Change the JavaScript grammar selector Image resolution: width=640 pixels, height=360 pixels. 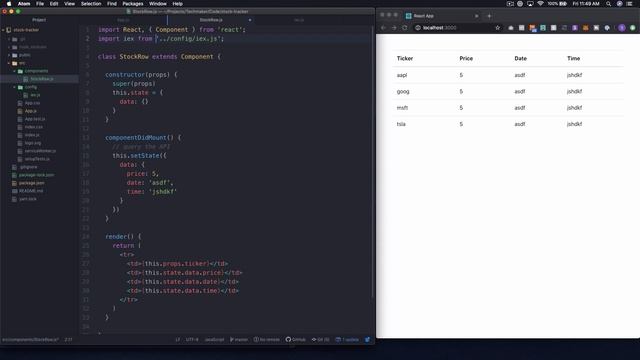pos(214,340)
